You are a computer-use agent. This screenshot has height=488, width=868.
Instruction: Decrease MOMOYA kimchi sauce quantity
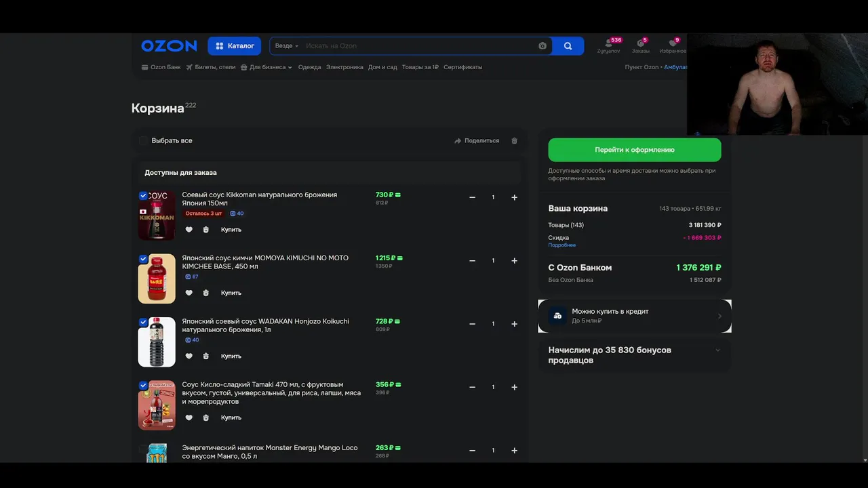click(x=473, y=260)
